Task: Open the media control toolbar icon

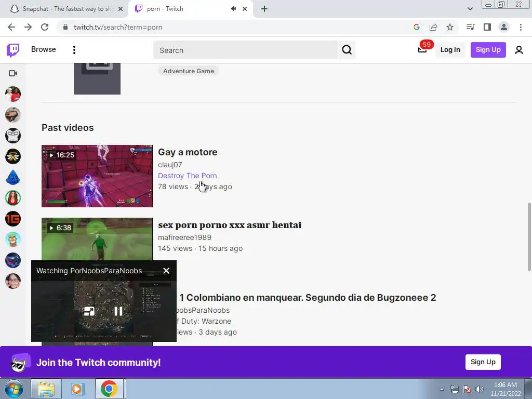Action: point(470,27)
